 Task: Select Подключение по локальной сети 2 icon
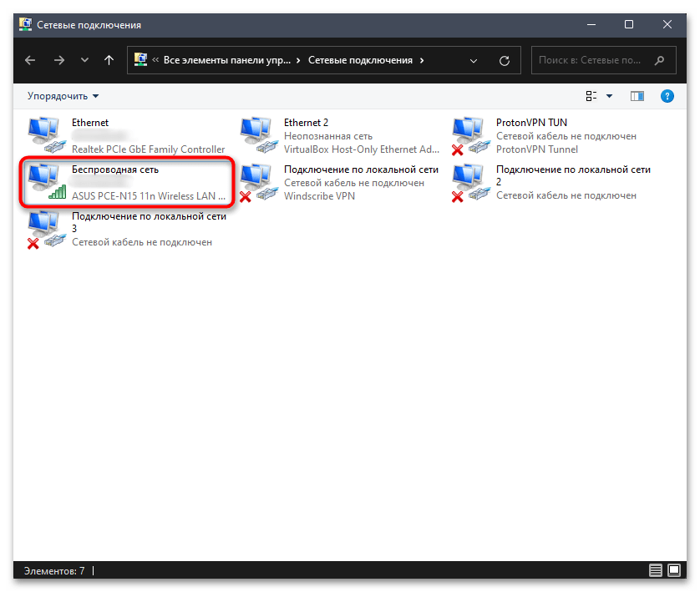tap(468, 182)
